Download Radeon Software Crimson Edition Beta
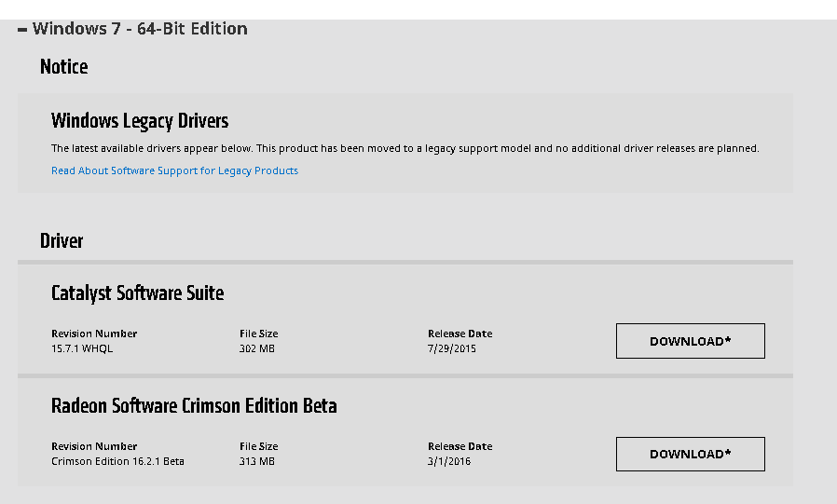 (690, 454)
